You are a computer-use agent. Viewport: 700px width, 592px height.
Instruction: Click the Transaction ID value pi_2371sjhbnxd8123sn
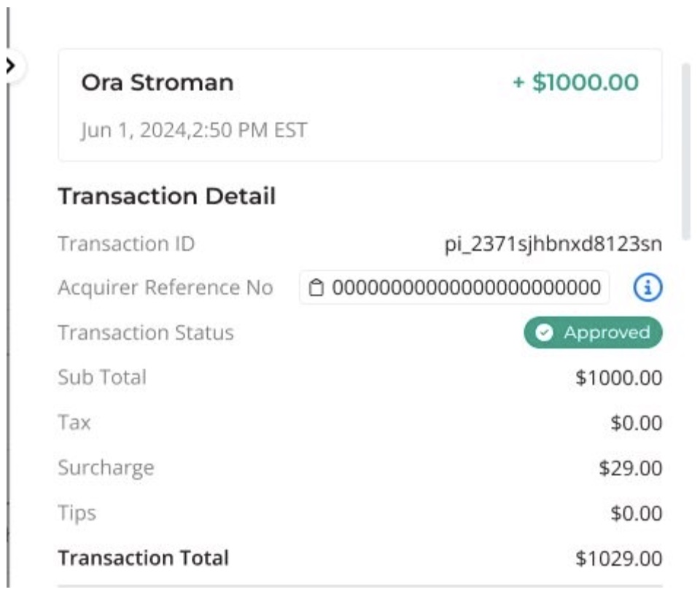[x=553, y=244]
